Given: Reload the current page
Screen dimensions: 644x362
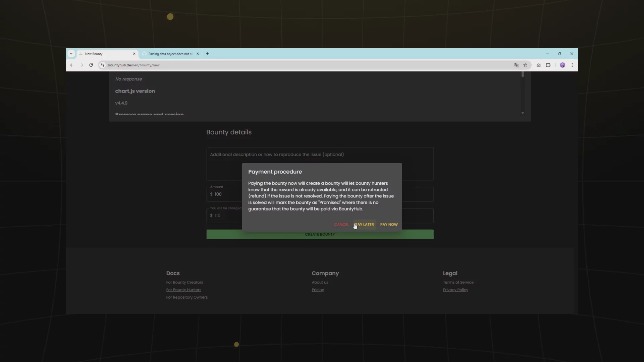Looking at the screenshot, I should click(91, 65).
